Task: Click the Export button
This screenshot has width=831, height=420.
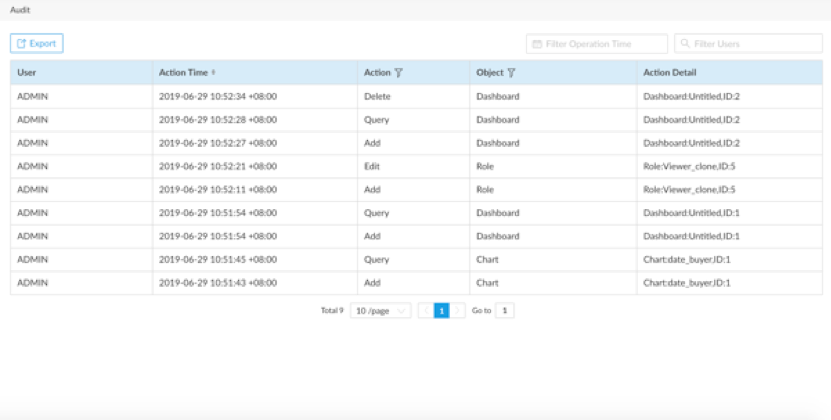Action: pyautogui.click(x=37, y=44)
